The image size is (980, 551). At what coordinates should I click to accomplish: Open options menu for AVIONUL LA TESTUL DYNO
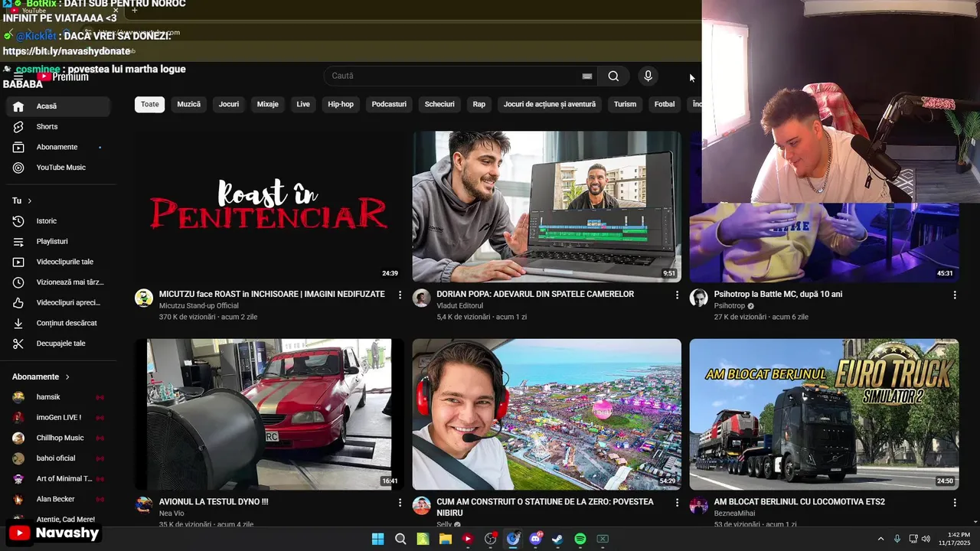400,503
